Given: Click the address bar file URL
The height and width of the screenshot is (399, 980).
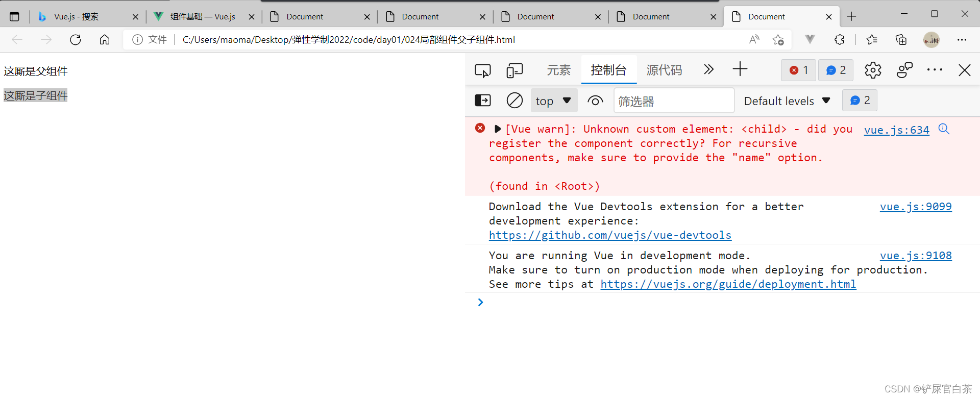Looking at the screenshot, I should 349,40.
